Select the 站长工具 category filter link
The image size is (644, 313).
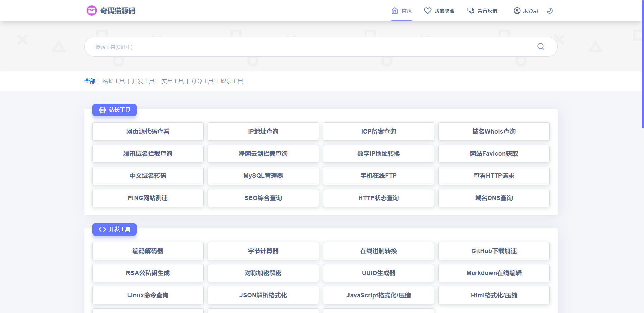pos(113,81)
